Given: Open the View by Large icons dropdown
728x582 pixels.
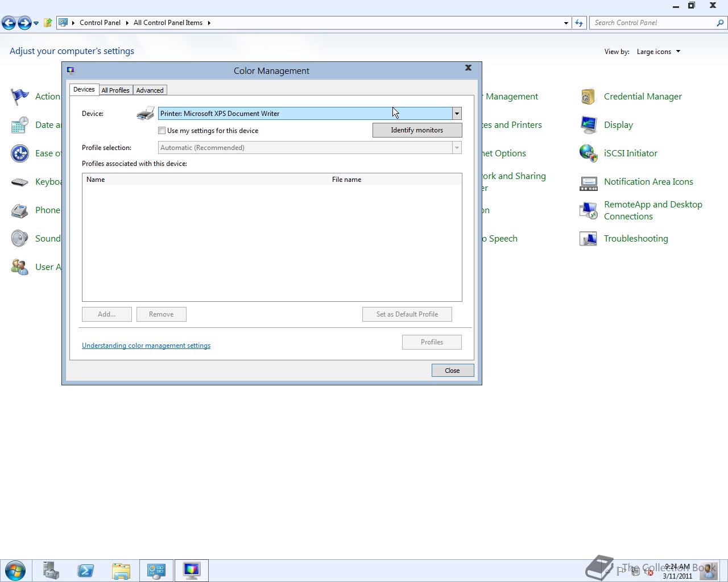Looking at the screenshot, I should tap(658, 52).
